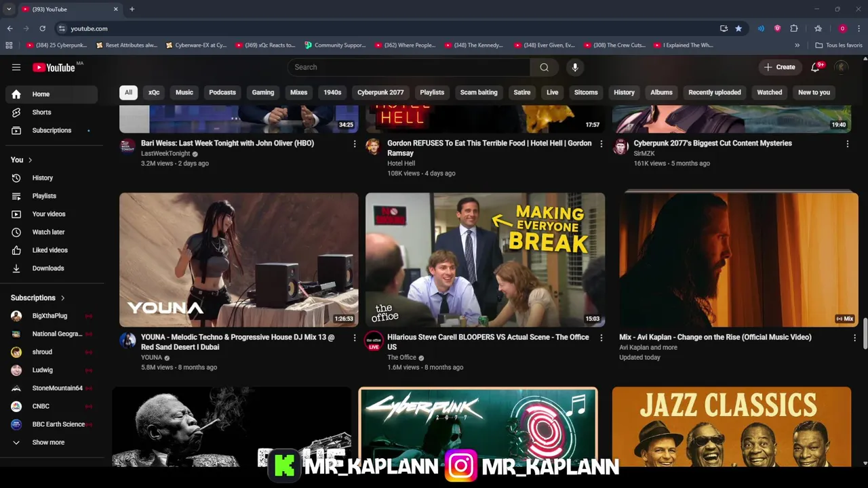Open BBC Earth Science subscription
This screenshot has width=868, height=488.
pyautogui.click(x=52, y=424)
